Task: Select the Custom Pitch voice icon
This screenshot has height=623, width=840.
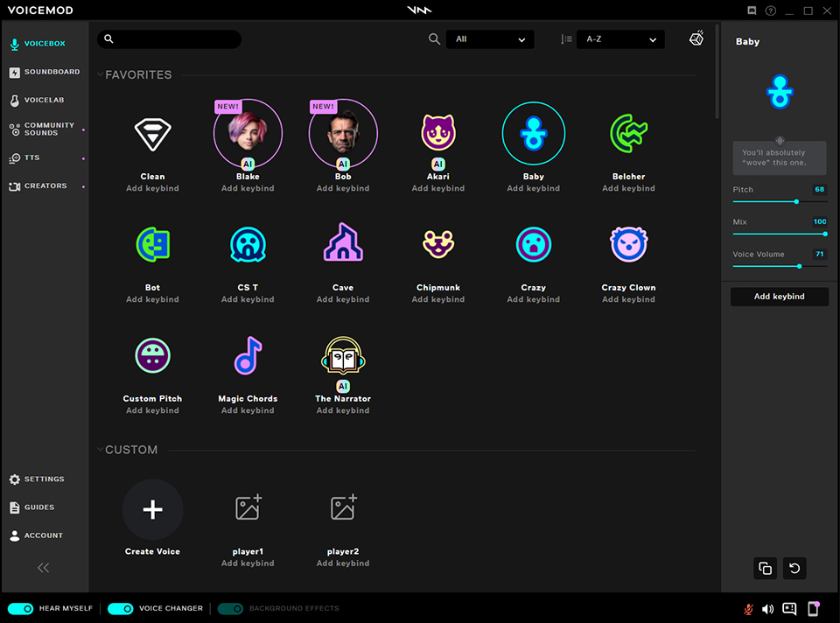Action: 152,355
